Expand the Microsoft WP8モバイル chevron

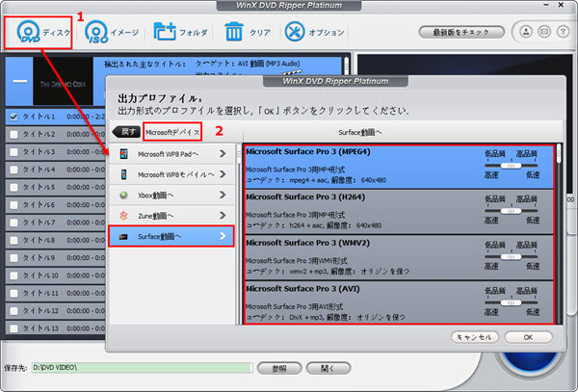click(223, 174)
